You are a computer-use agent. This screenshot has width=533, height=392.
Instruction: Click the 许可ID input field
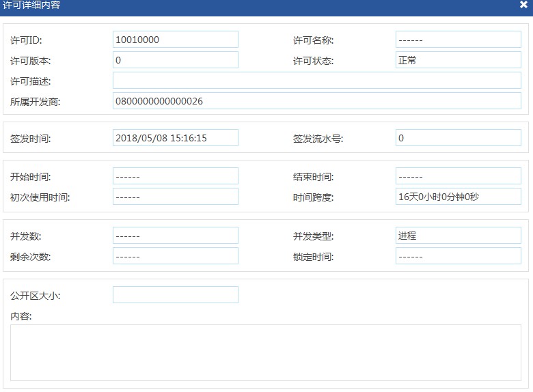(x=175, y=40)
